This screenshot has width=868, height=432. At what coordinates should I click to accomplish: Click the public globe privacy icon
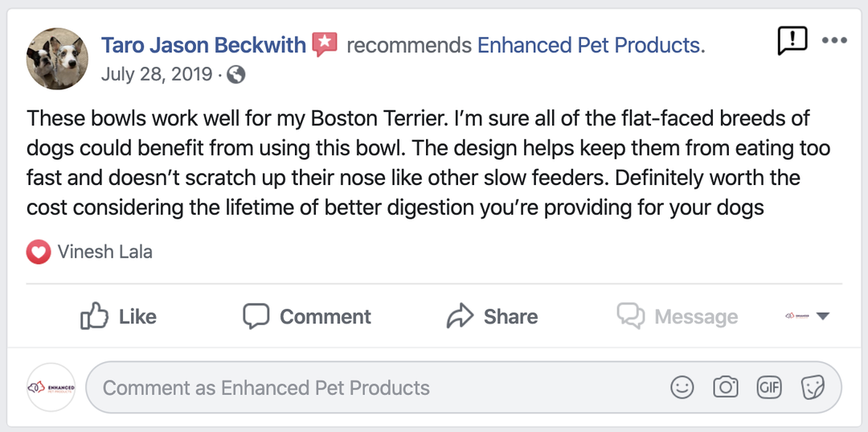235,76
